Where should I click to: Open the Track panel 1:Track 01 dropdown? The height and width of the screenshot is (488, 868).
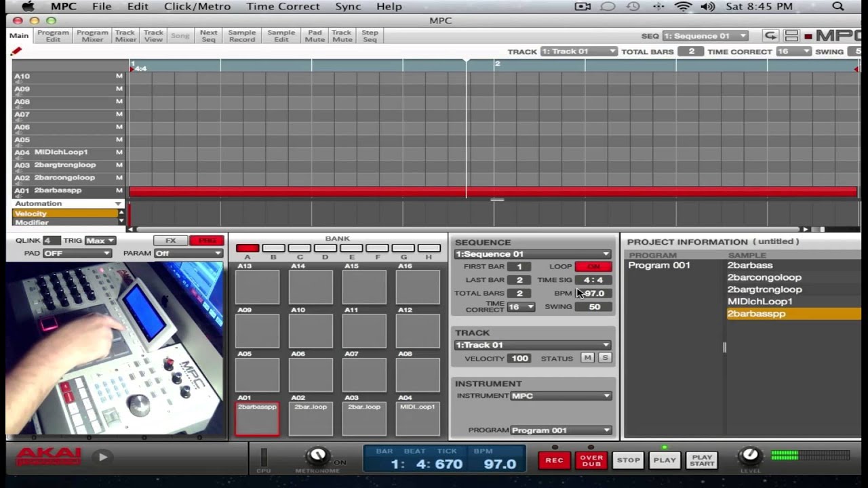tap(532, 345)
